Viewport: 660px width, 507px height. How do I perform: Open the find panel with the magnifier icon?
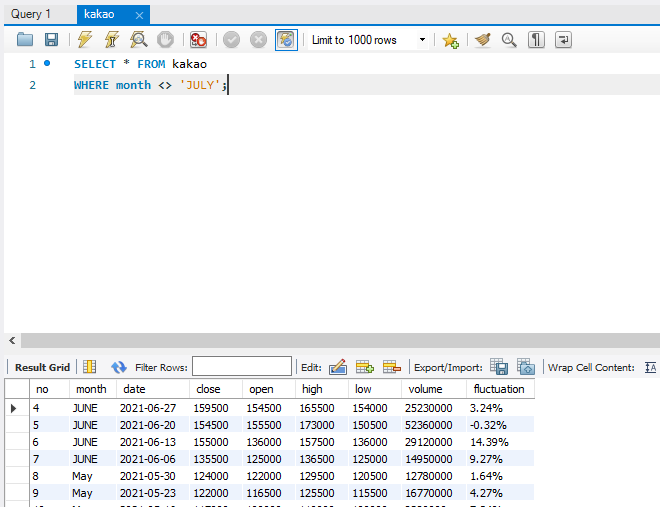pyautogui.click(x=509, y=40)
